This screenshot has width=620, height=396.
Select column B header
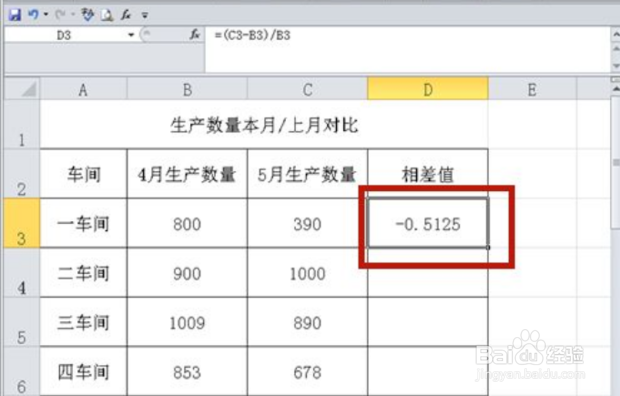(187, 89)
